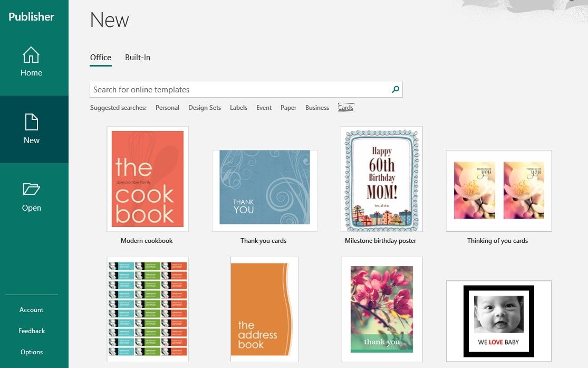Open Account settings
Image resolution: width=588 pixels, height=368 pixels.
tap(31, 310)
